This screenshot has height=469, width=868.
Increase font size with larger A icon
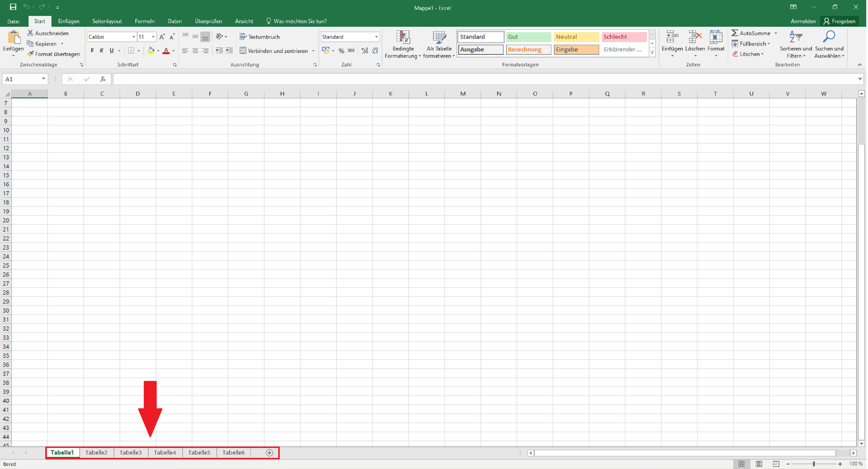(162, 37)
